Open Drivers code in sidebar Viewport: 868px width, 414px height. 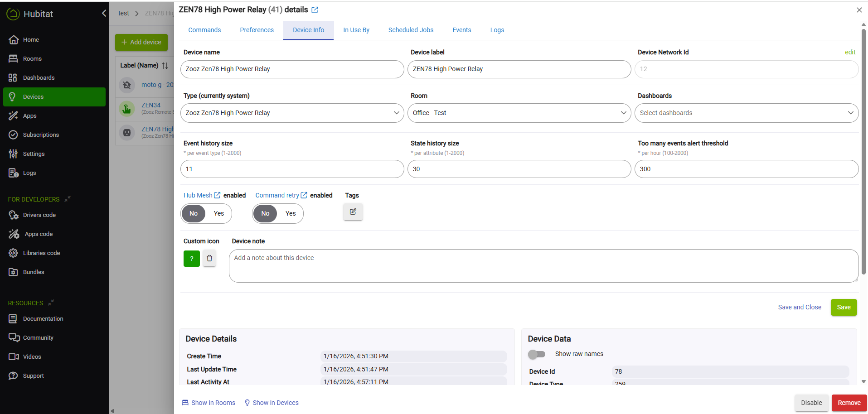[x=39, y=215]
